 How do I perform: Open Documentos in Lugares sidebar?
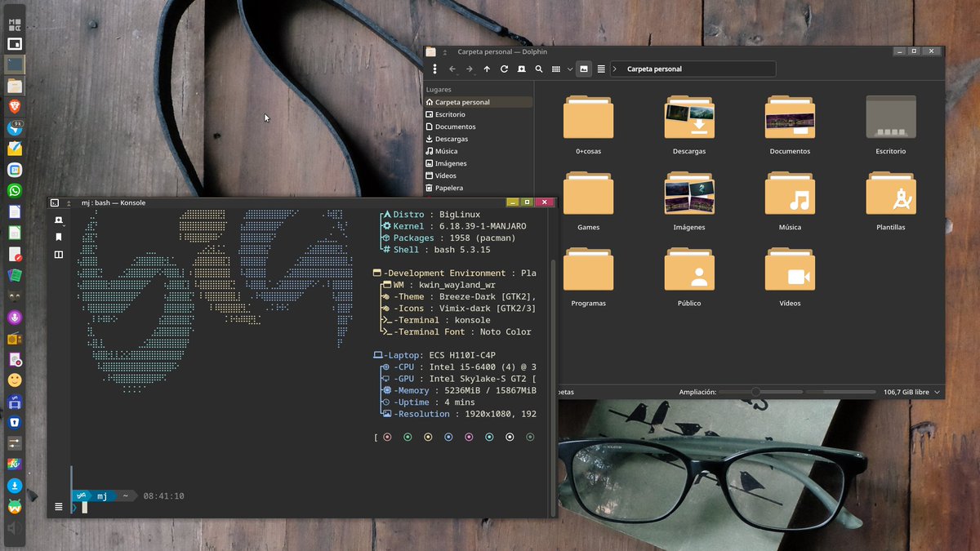[478, 127]
